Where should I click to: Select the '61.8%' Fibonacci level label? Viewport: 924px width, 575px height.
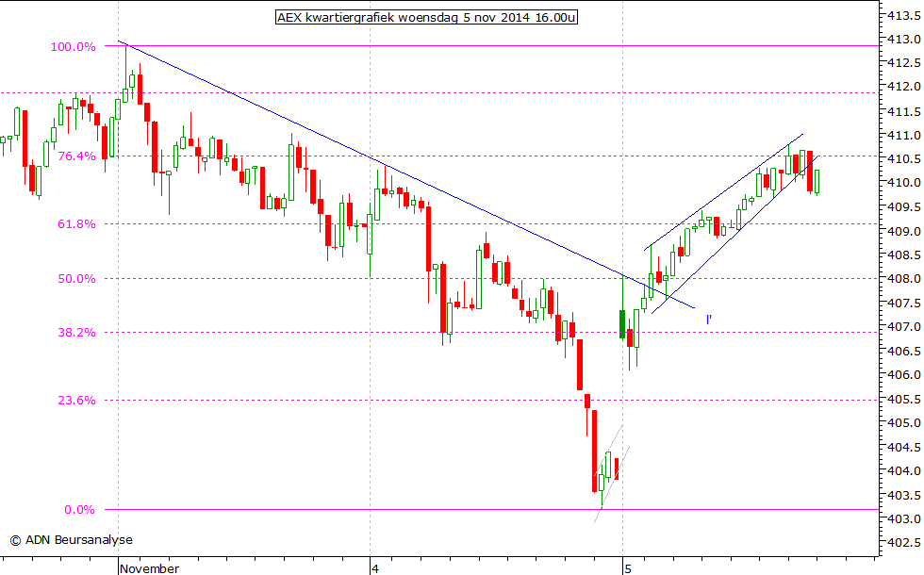point(76,224)
